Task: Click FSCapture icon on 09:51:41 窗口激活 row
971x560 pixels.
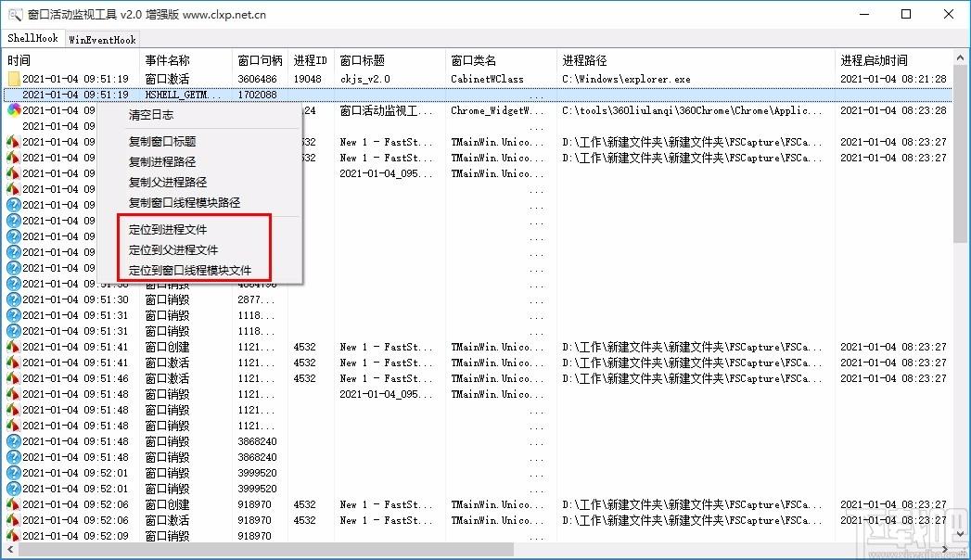Action: click(14, 363)
